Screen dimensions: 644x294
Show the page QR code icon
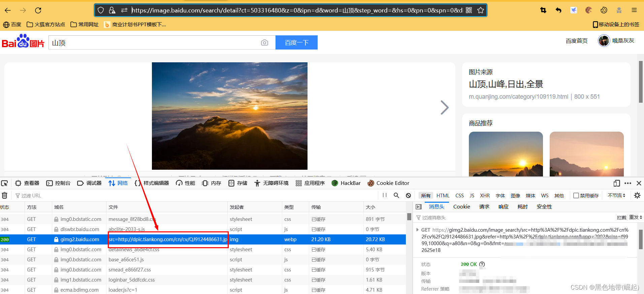tap(469, 10)
